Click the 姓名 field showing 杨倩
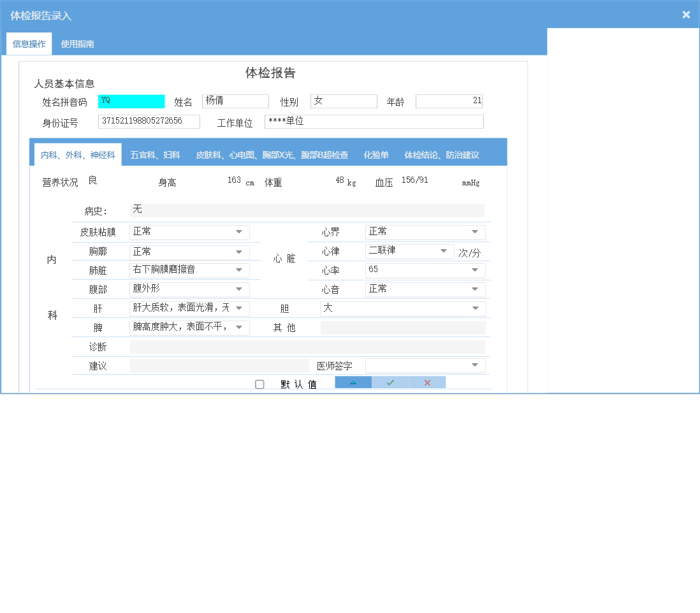700x613 pixels. pyautogui.click(x=235, y=101)
